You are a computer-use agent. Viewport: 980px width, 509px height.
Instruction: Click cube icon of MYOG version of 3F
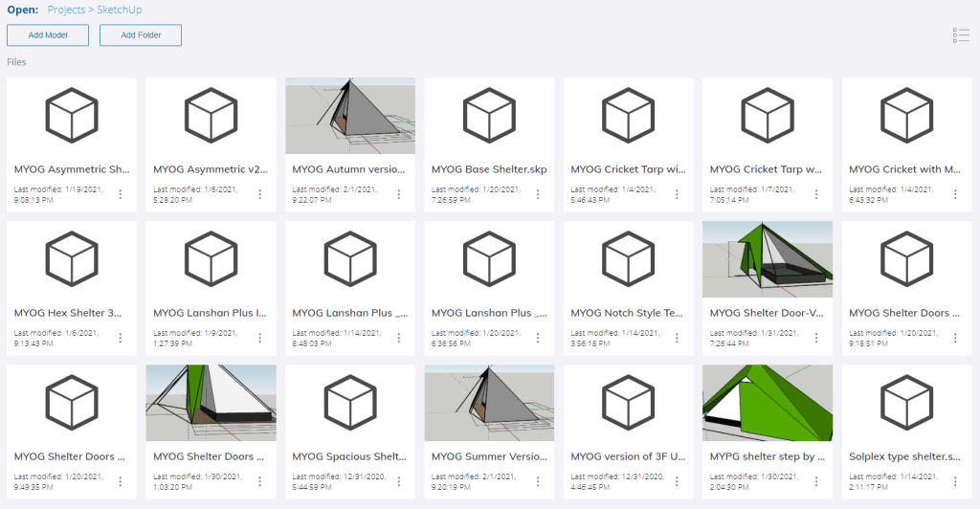[x=628, y=403]
